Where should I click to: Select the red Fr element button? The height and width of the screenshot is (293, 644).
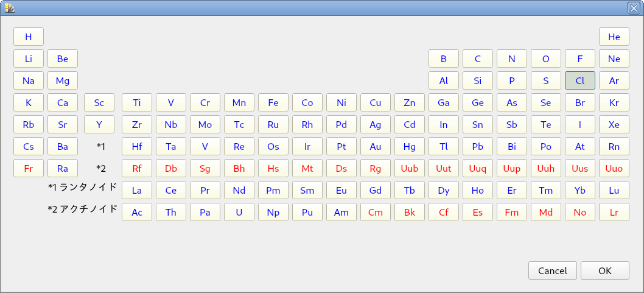(x=29, y=168)
